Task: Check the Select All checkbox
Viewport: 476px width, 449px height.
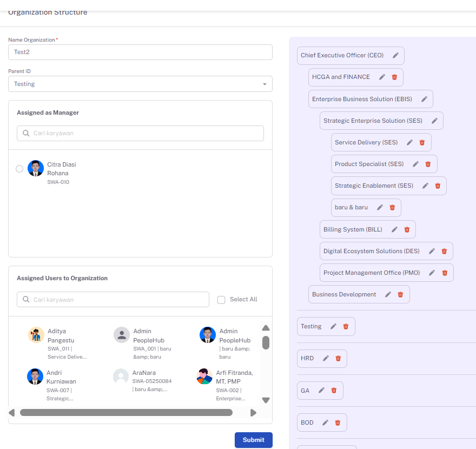Action: tap(221, 300)
